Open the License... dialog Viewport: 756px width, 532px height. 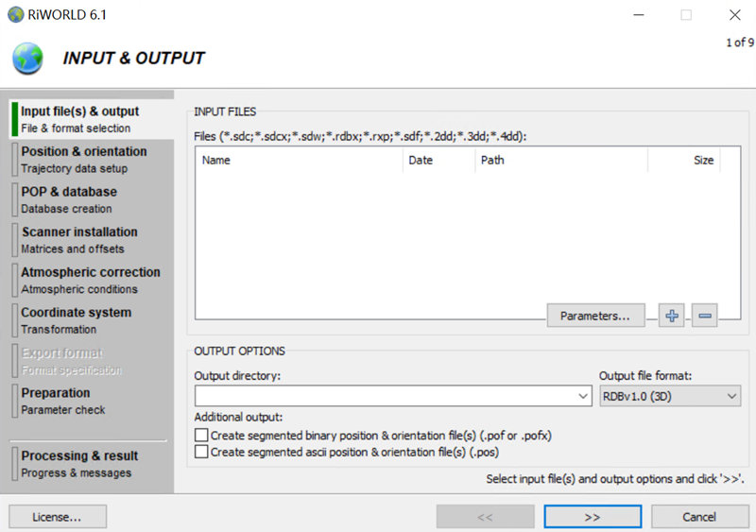point(57,517)
